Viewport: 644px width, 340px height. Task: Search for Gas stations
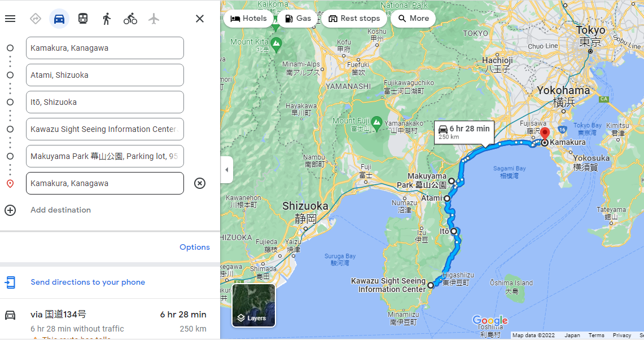(x=298, y=19)
